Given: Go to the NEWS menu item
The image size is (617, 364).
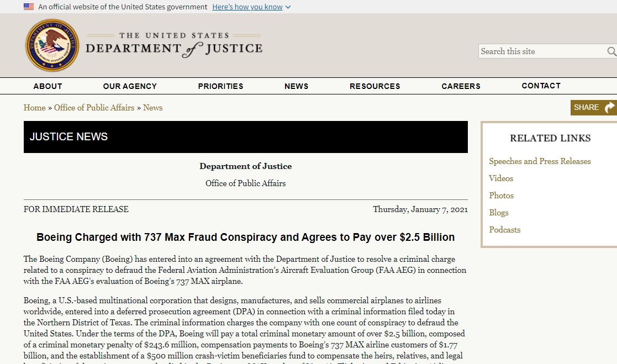Looking at the screenshot, I should point(296,86).
